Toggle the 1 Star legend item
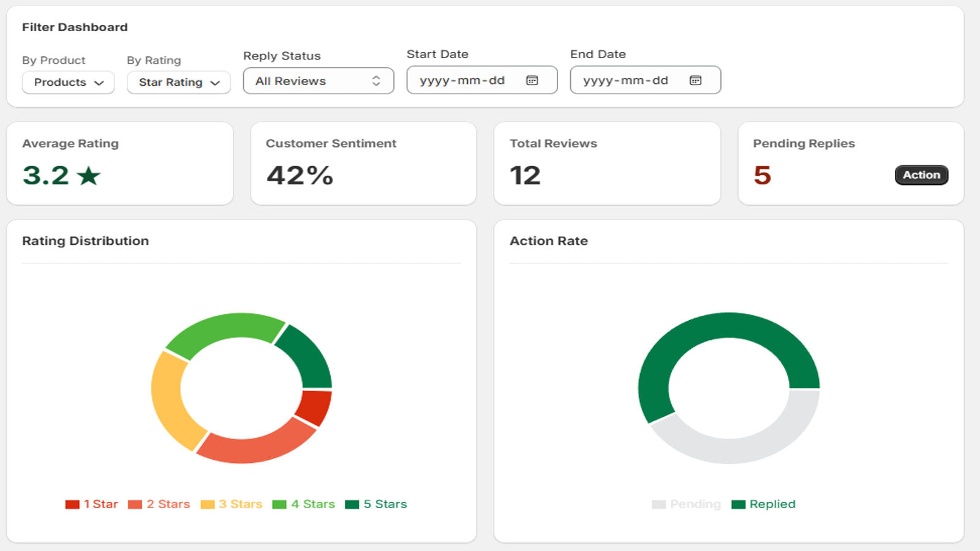This screenshot has height=551, width=980. tap(91, 504)
